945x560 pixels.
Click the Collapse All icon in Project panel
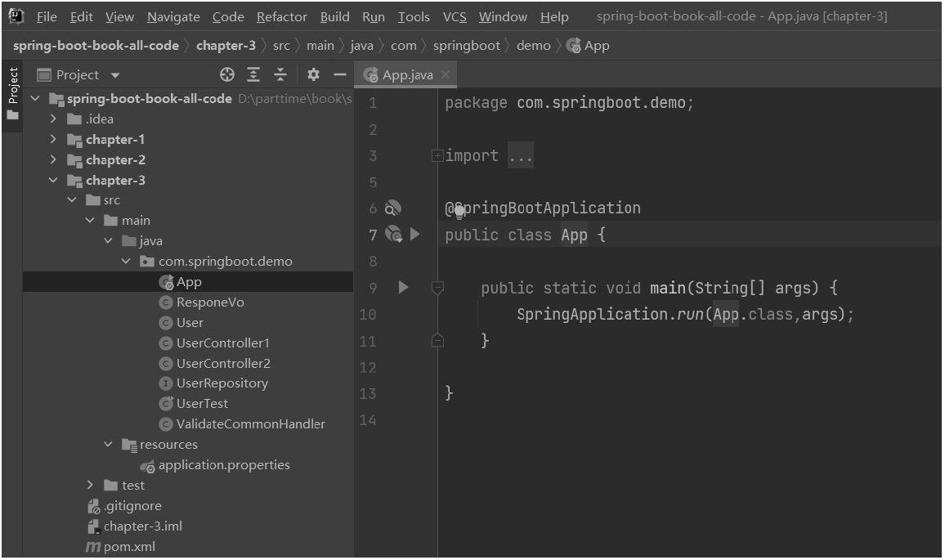click(x=280, y=74)
